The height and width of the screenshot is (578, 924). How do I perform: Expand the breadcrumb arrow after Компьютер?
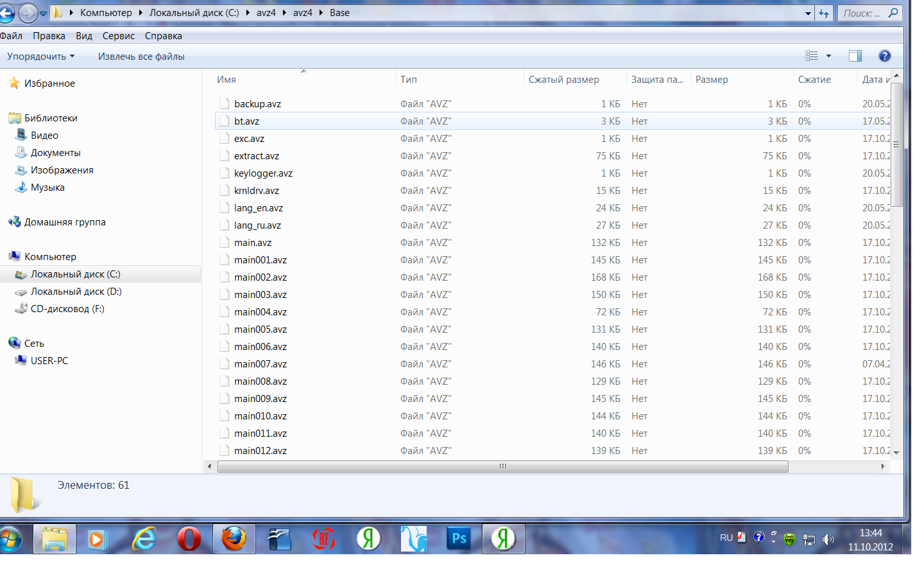point(141,13)
